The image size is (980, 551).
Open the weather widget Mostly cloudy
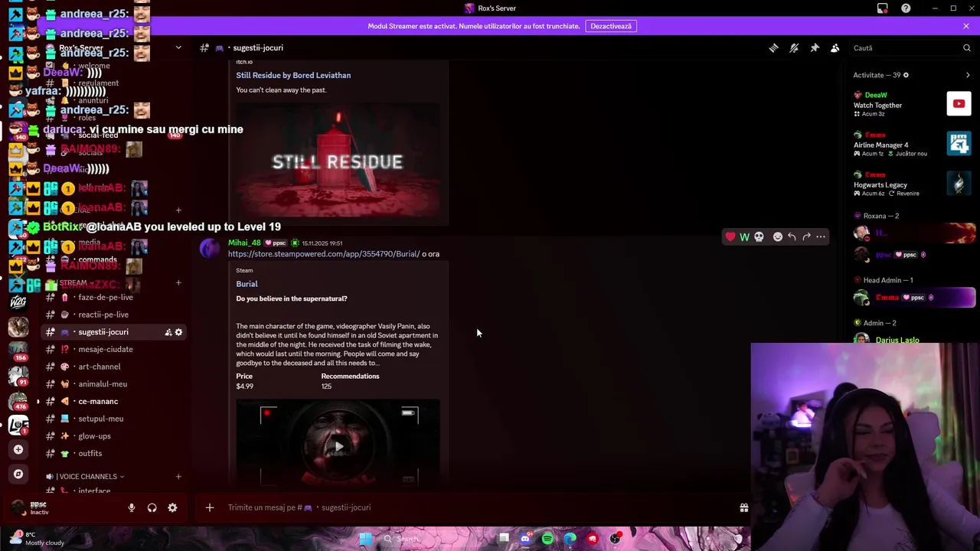point(37,539)
